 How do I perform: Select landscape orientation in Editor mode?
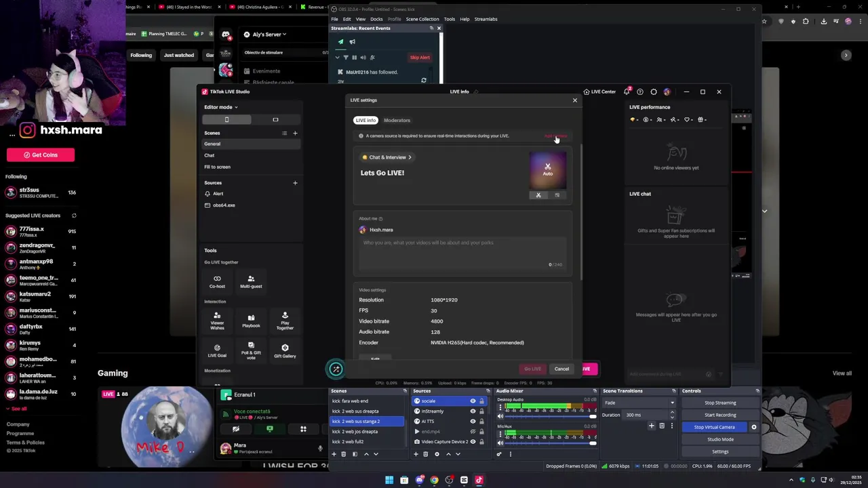click(275, 119)
